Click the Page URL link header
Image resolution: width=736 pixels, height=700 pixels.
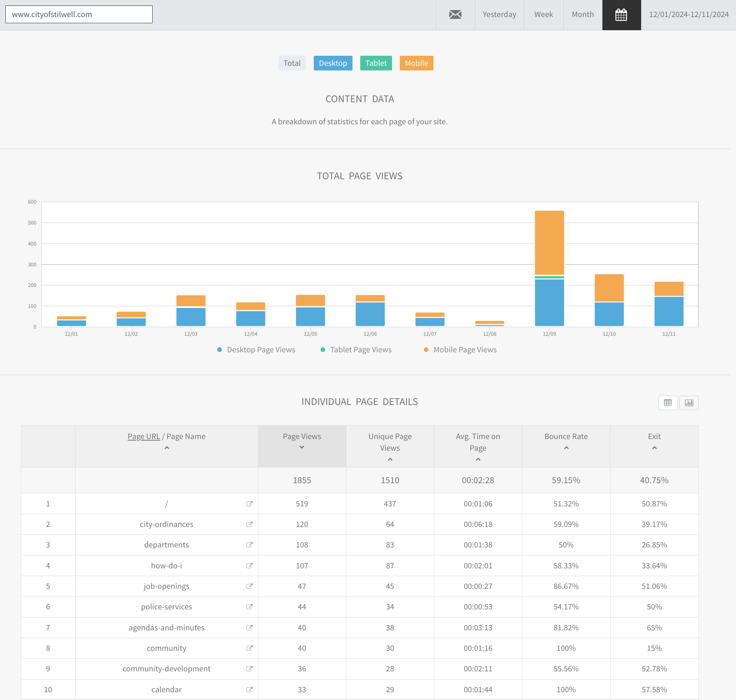pyautogui.click(x=144, y=436)
